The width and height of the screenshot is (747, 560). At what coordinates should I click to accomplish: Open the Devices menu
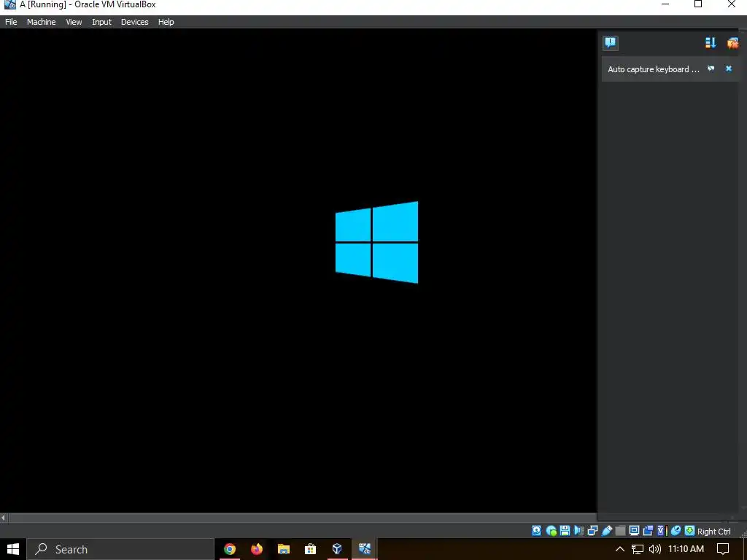click(134, 22)
